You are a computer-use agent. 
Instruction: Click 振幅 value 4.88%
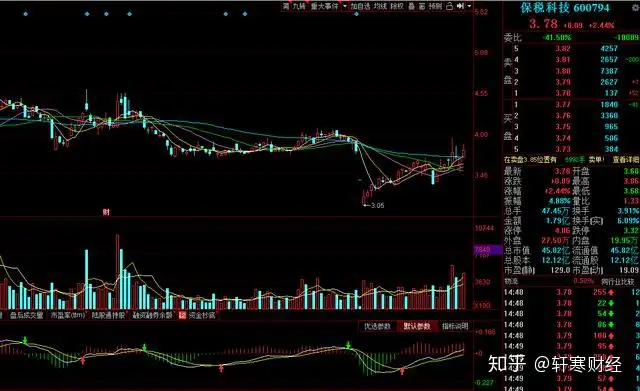(559, 201)
